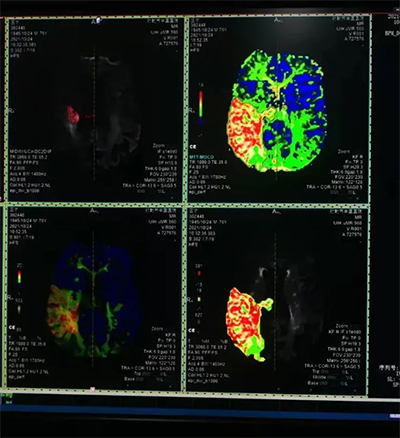Click the red lesion ROI in DWI image
The image size is (400, 438).
73,114
